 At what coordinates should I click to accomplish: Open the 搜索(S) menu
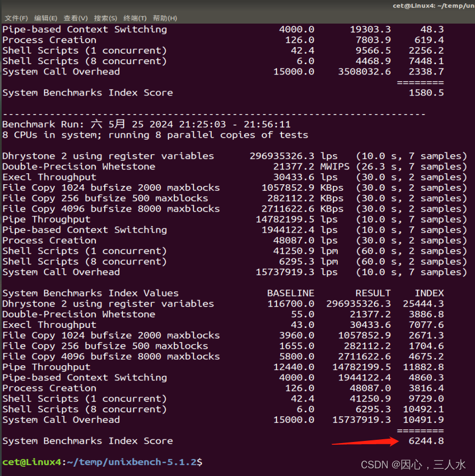105,18
